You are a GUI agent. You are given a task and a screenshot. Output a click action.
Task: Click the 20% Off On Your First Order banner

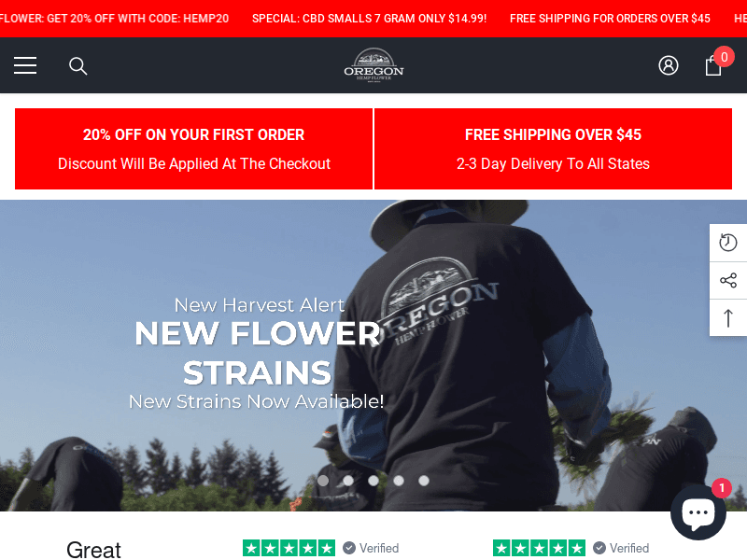[x=194, y=148]
